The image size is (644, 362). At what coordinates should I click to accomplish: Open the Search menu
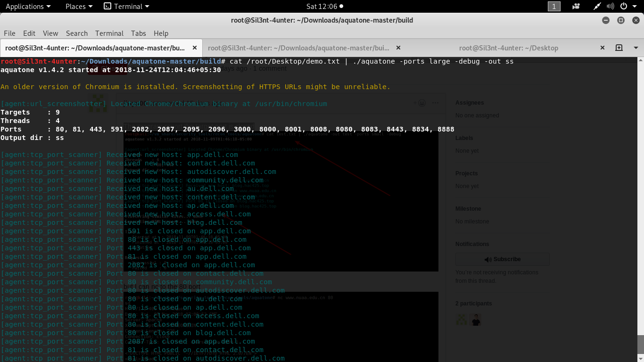[x=77, y=33]
